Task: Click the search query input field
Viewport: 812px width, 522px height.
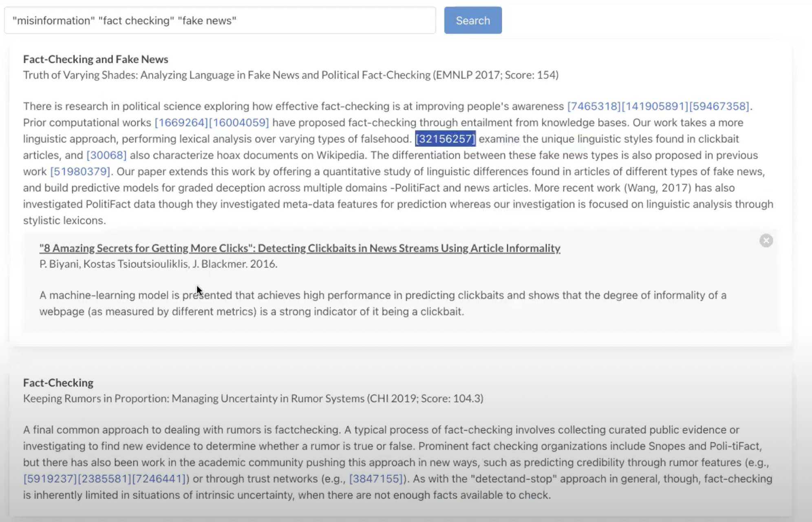Action: point(220,20)
